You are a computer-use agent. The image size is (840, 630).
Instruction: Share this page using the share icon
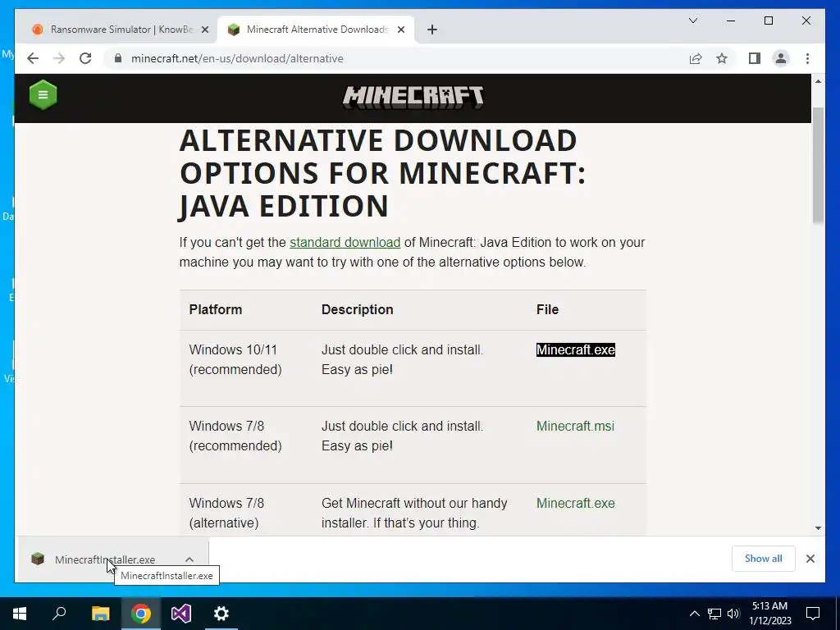point(696,58)
